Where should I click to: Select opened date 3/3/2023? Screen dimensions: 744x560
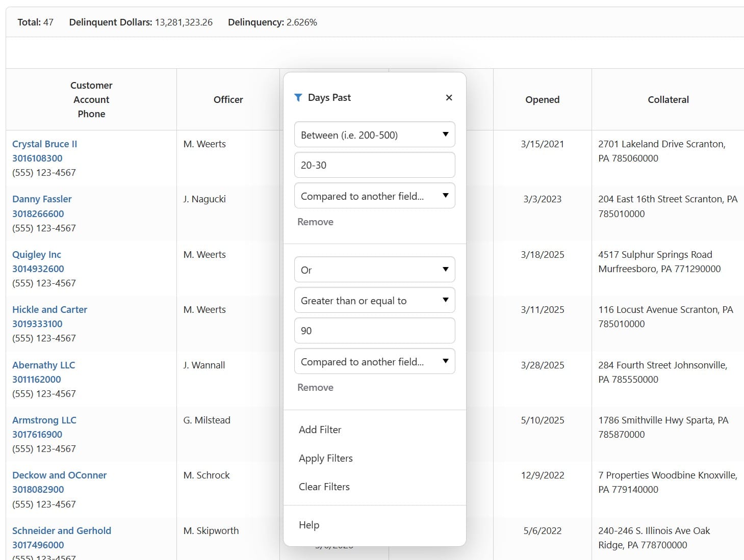tap(543, 199)
